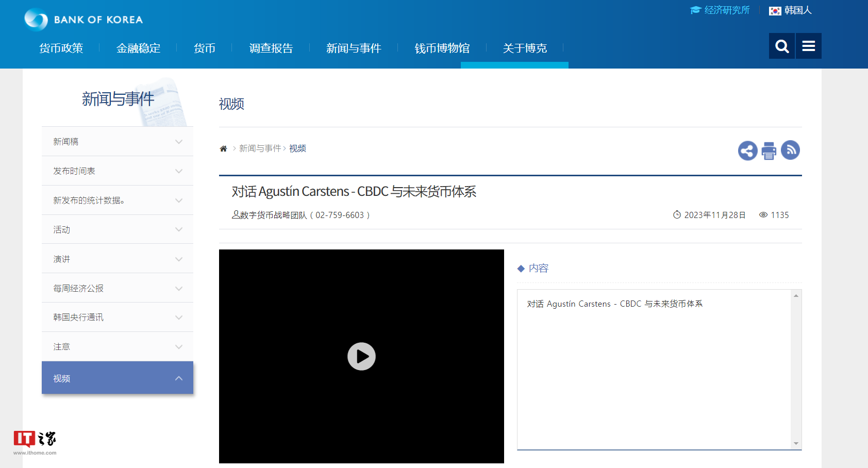Screen dimensions: 868x468
Task: Click the content box scrollbar
Action: tap(796, 370)
